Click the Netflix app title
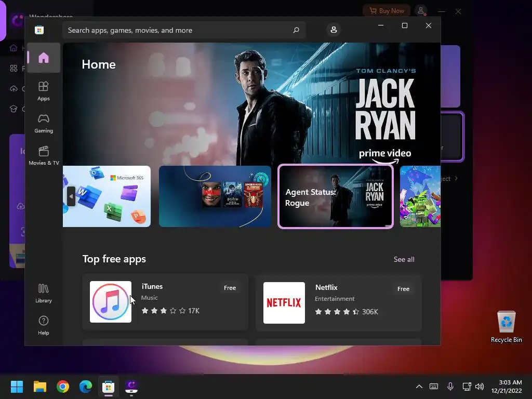 point(326,287)
